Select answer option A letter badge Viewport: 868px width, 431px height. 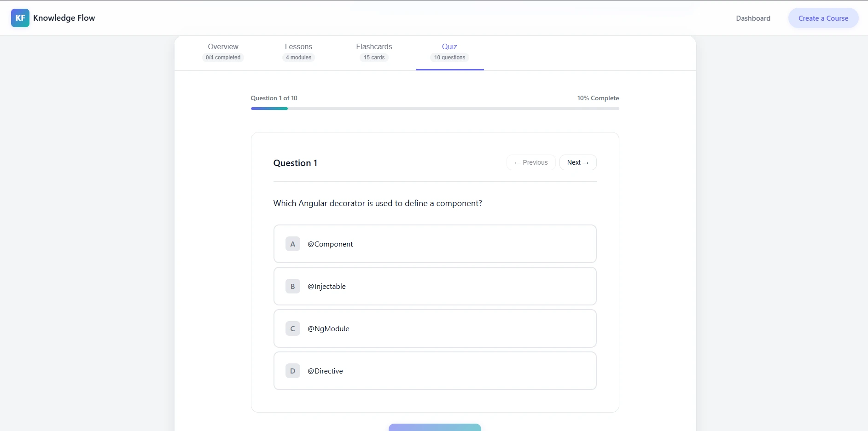[292, 244]
